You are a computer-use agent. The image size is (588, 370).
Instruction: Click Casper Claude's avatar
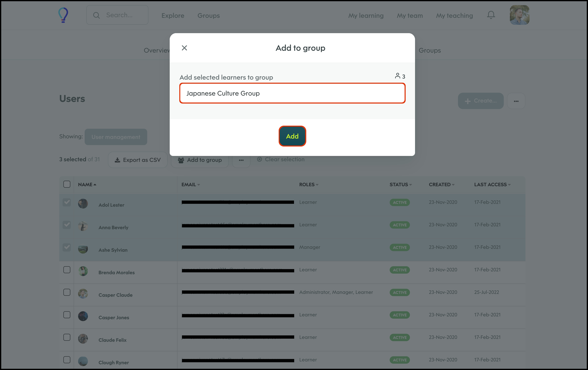(83, 293)
